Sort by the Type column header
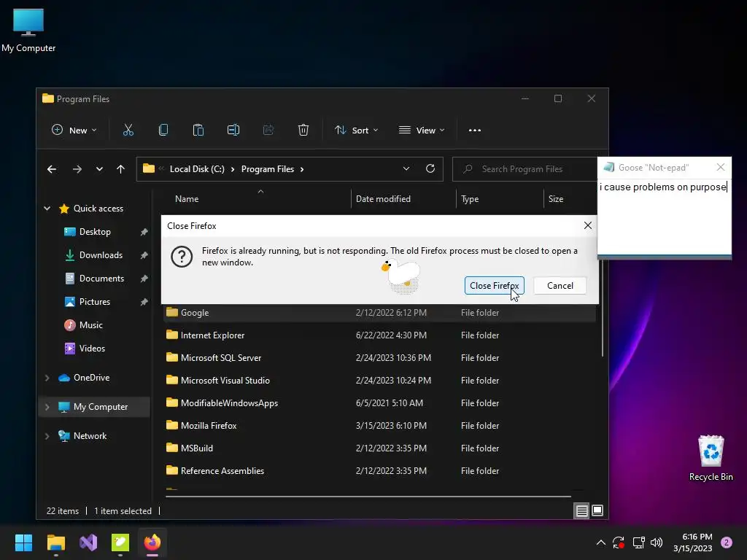747x560 pixels. [x=470, y=199]
